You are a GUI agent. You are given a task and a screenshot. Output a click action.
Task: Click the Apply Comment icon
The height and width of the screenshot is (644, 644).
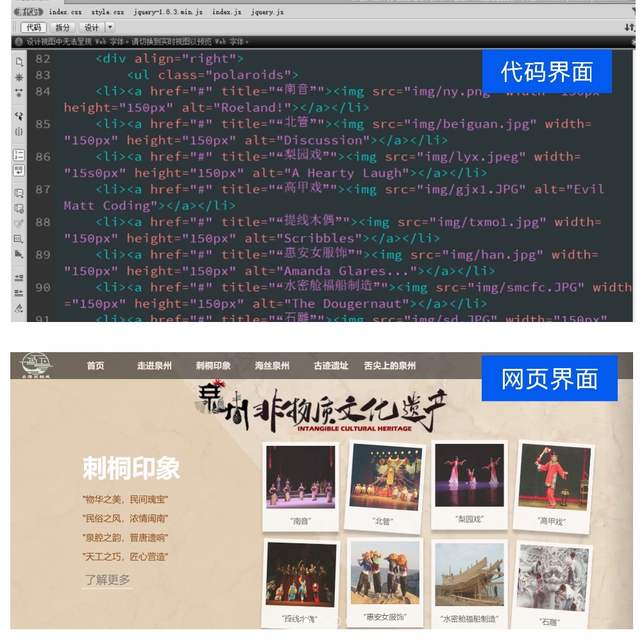[19, 193]
